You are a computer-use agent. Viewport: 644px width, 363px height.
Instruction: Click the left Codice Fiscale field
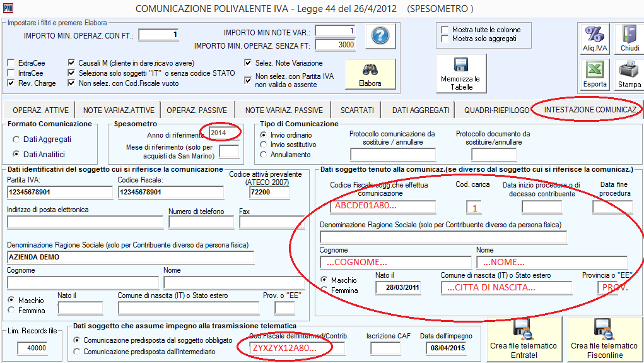coord(170,193)
